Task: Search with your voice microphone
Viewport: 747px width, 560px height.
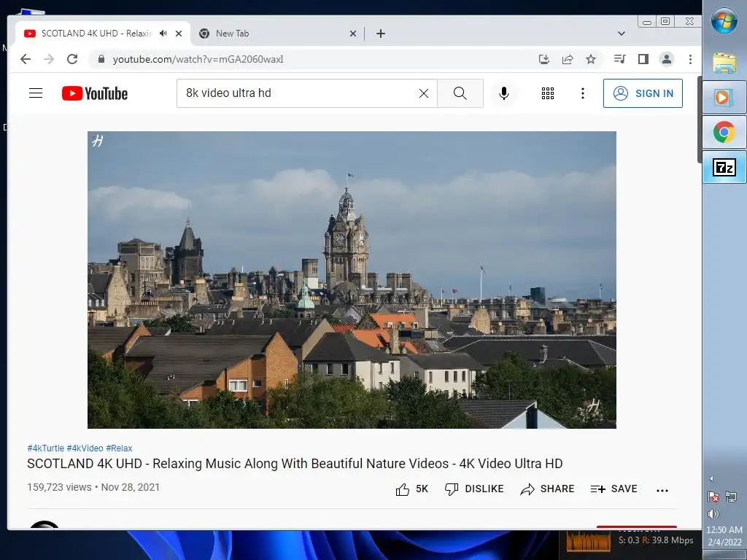Action: (x=504, y=93)
